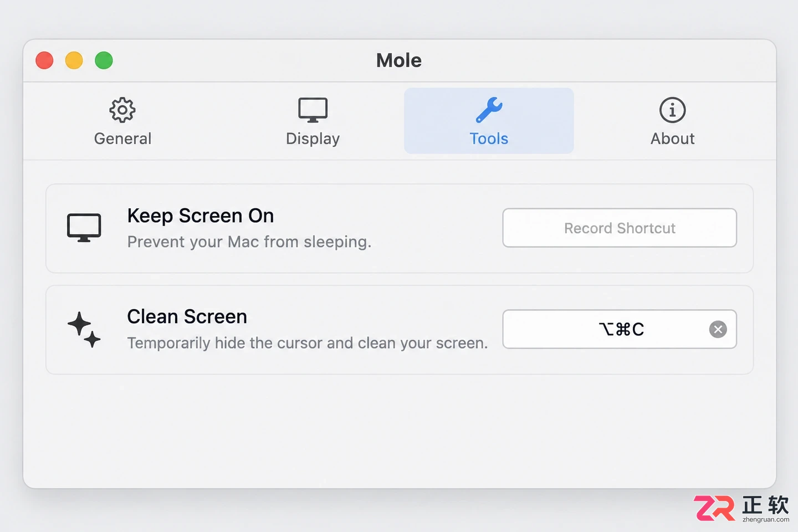Zoom the Mole window with green button
This screenshot has height=532, width=798.
(x=104, y=60)
